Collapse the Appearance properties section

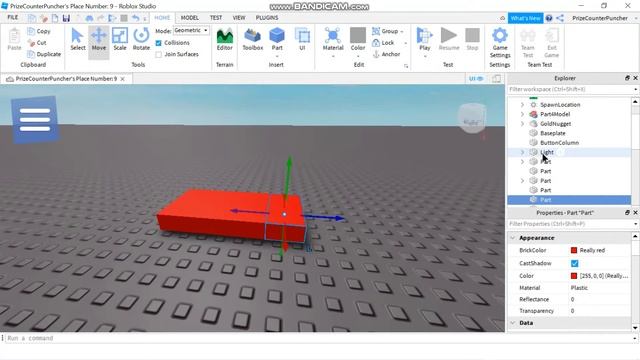coord(513,238)
